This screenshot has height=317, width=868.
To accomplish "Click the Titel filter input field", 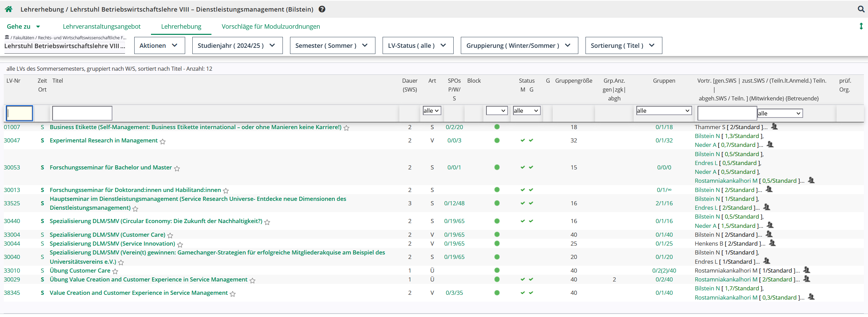I will [82, 113].
